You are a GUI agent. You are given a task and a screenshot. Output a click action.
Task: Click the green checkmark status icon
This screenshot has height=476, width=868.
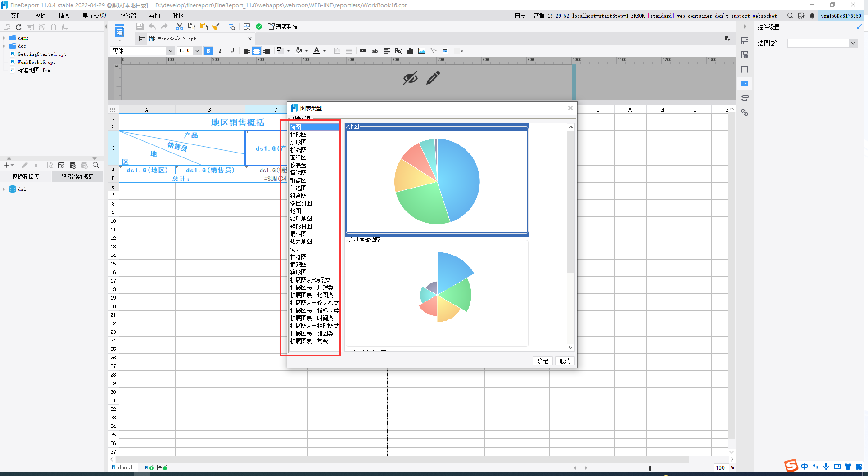(x=259, y=27)
